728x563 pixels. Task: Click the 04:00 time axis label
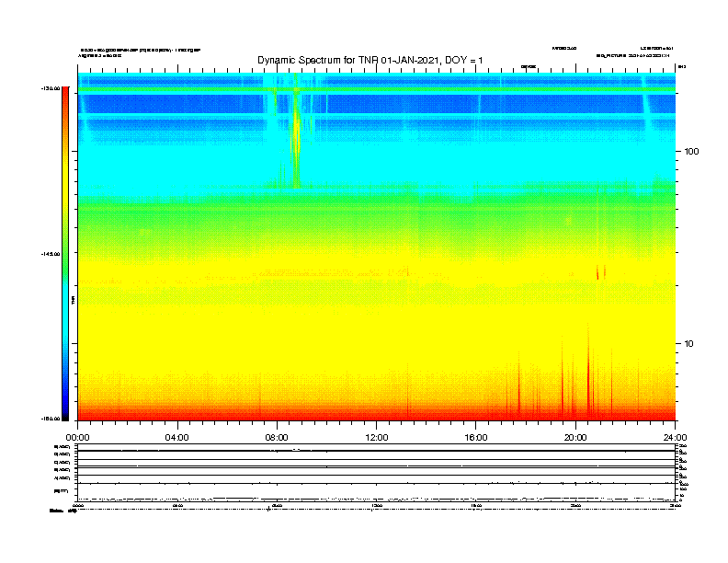177,438
